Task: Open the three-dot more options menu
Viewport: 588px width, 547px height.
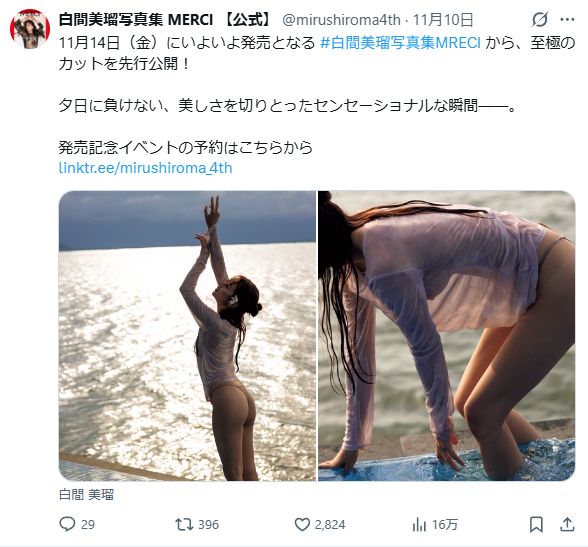Action: (567, 19)
